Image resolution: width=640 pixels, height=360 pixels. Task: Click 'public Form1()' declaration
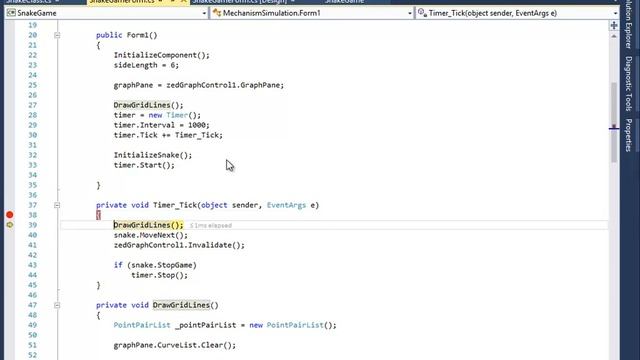(127, 35)
